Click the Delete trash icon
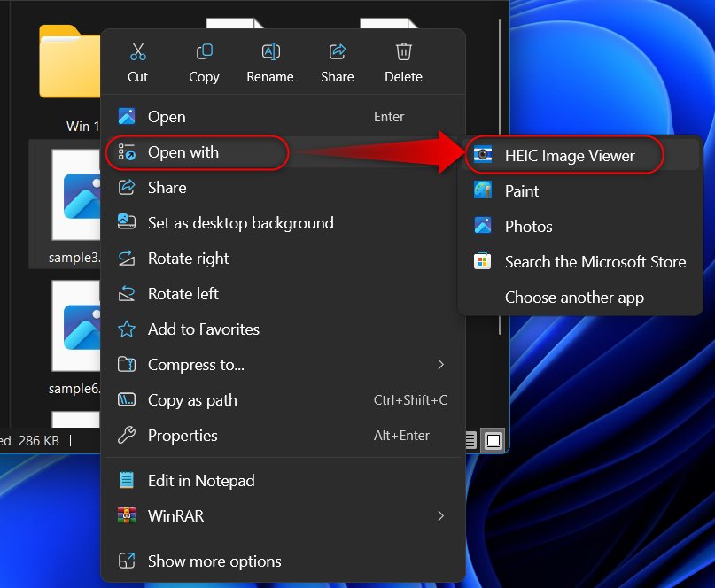The height and width of the screenshot is (588, 715). [403, 51]
